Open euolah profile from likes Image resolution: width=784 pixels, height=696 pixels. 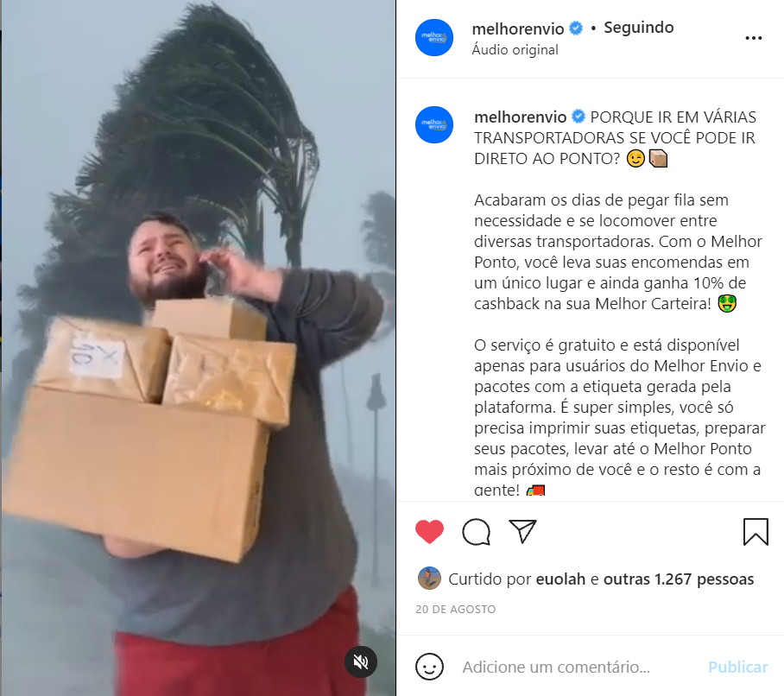560,579
